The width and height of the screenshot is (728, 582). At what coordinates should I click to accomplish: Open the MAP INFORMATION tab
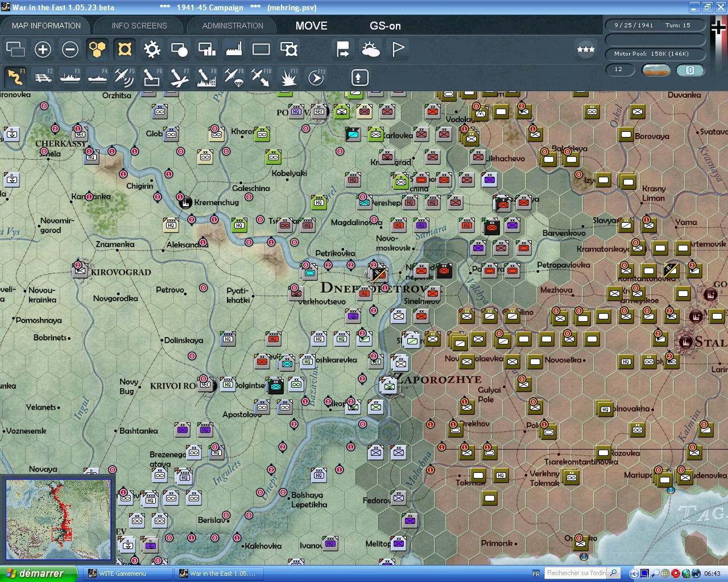46,26
